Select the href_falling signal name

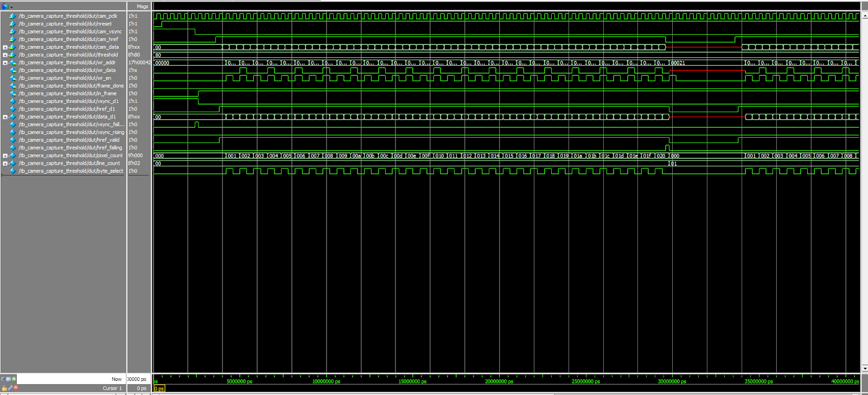(71, 147)
